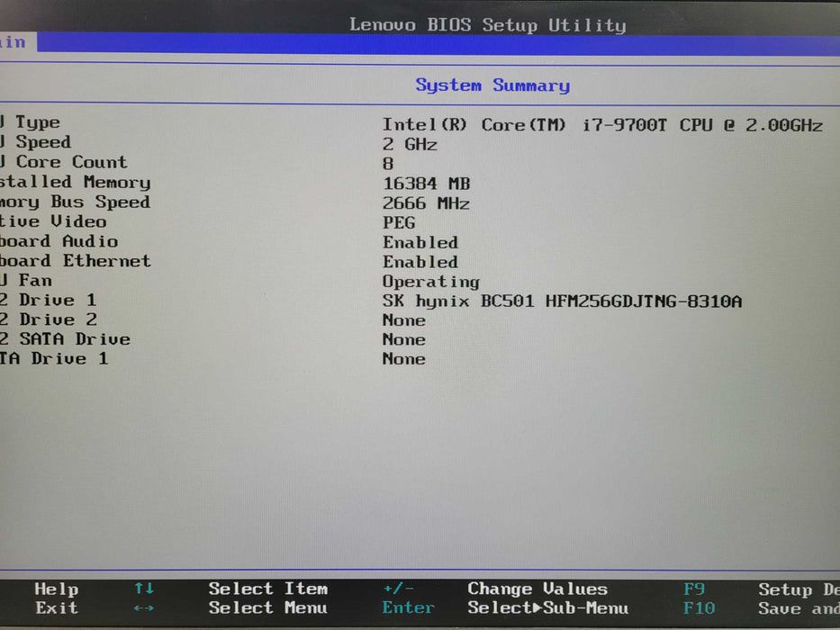Image resolution: width=840 pixels, height=630 pixels.
Task: Click None value for M.2 SATA Drive
Action: point(404,339)
